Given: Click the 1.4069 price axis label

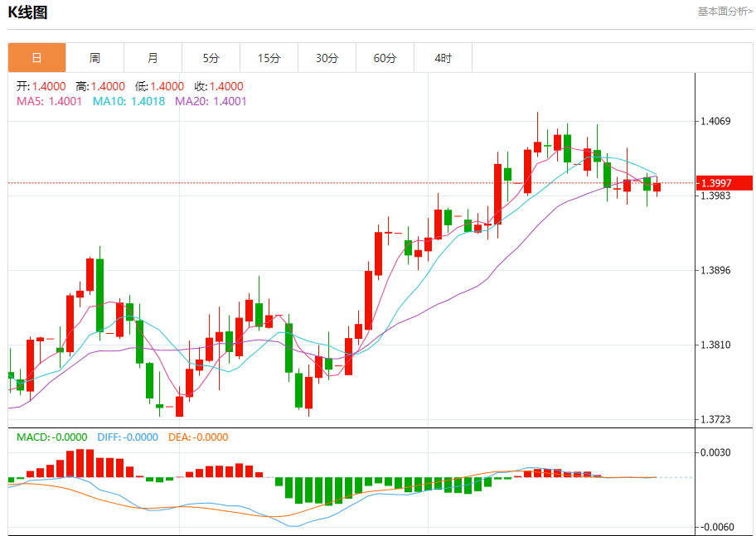Looking at the screenshot, I should (x=715, y=122).
